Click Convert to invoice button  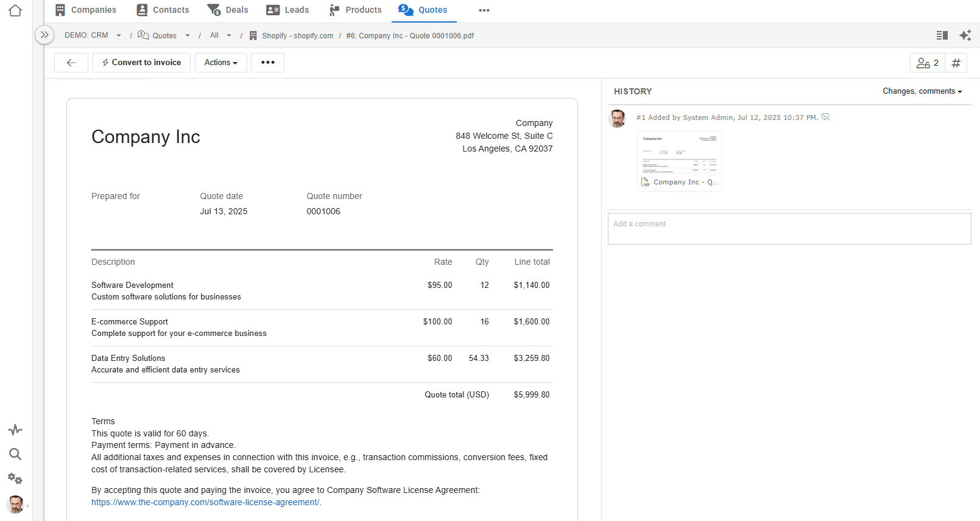point(141,63)
